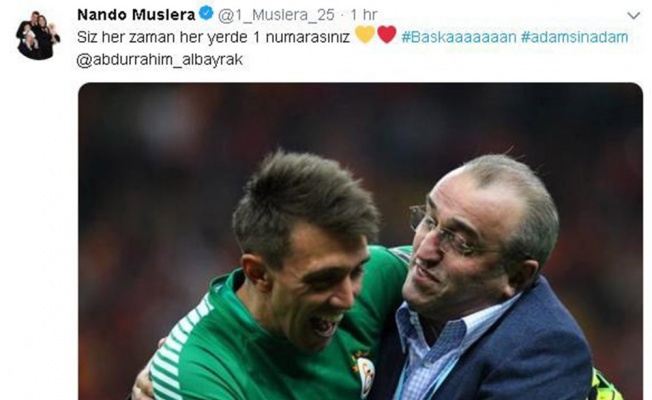The width and height of the screenshot is (652, 400).
Task: Click the 1 hr timestamp
Action: point(363,15)
